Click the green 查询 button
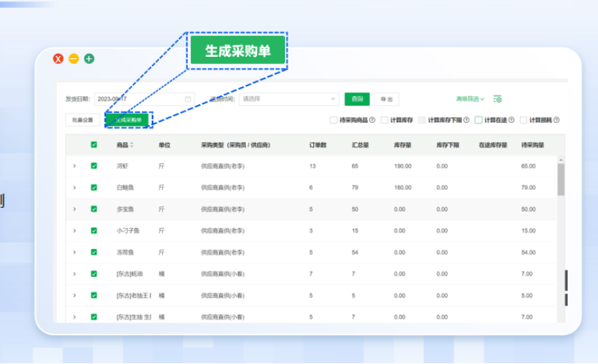The height and width of the screenshot is (364, 598). [356, 99]
